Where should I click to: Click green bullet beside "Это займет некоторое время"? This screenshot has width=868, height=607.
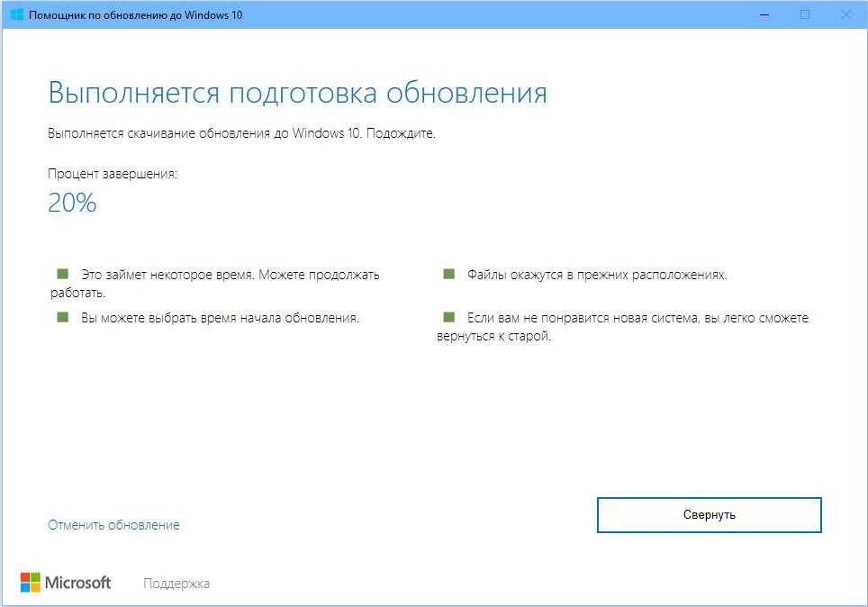pos(62,274)
